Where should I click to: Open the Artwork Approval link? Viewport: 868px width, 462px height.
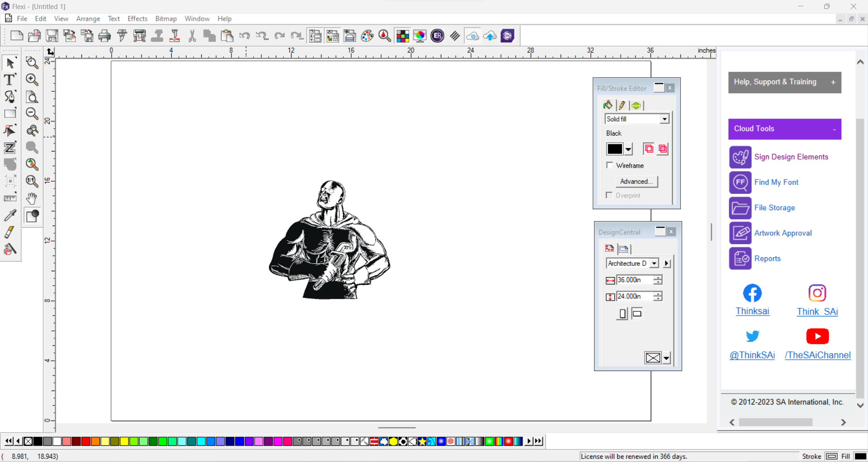pyautogui.click(x=783, y=233)
